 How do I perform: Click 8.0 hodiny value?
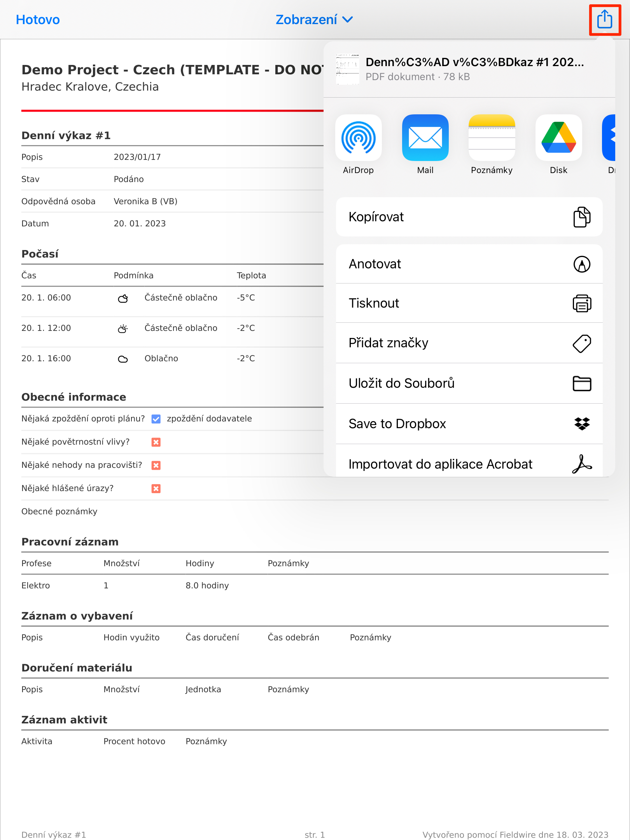(207, 586)
